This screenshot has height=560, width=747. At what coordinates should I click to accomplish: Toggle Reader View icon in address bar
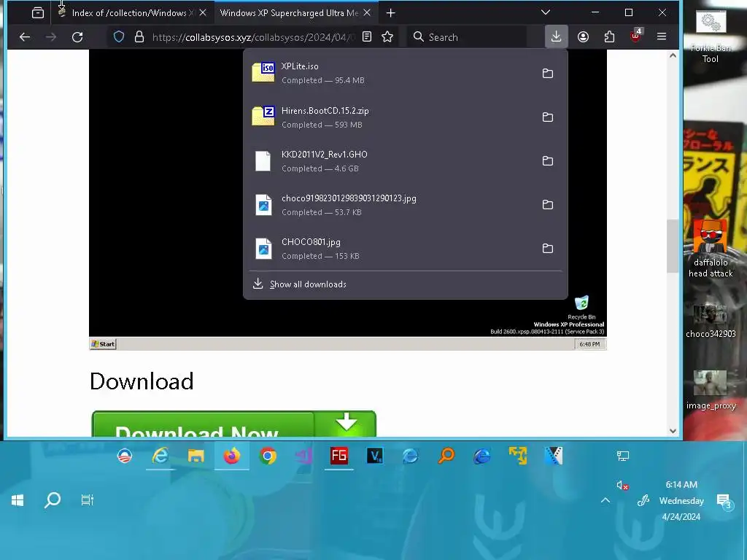click(x=367, y=36)
